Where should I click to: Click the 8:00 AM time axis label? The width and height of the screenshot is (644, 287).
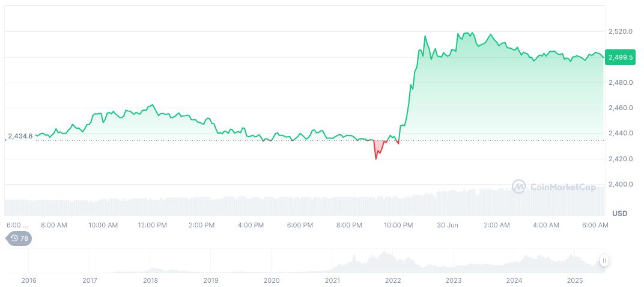tap(54, 225)
